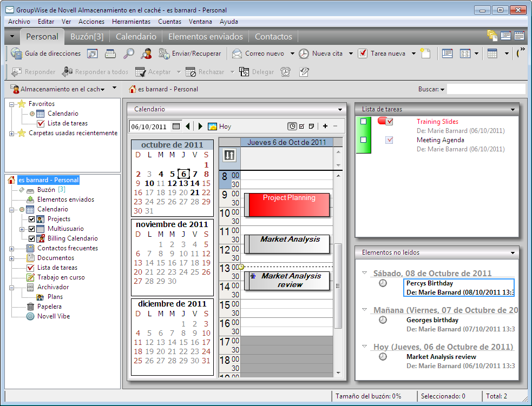
Task: Click the new note icon with star
Action: (425, 54)
